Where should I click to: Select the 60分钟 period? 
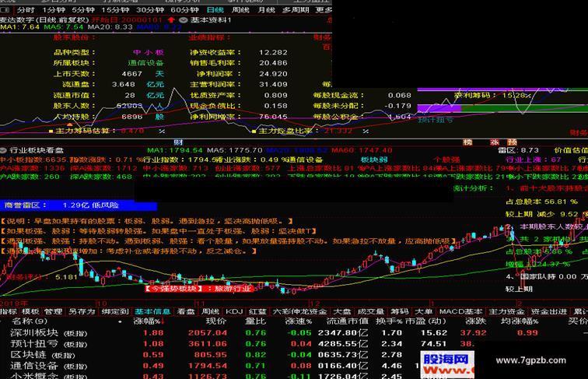(x=184, y=10)
